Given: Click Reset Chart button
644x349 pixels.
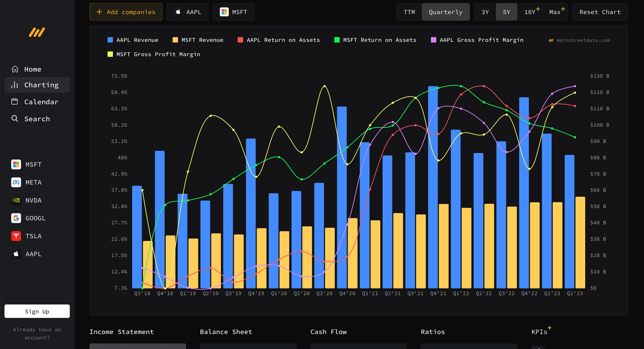Looking at the screenshot, I should [x=600, y=12].
